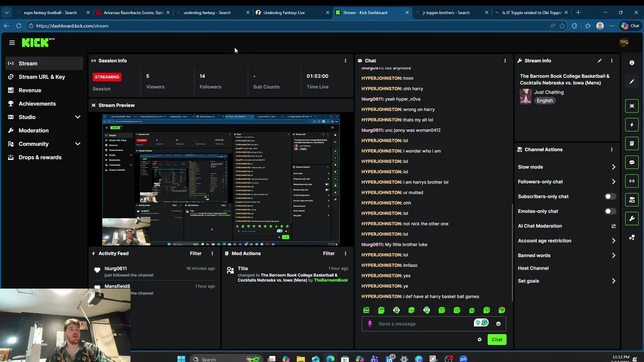The image size is (644, 362).
Task: Open Activity Feed Filter dropdown
Action: 196,253
